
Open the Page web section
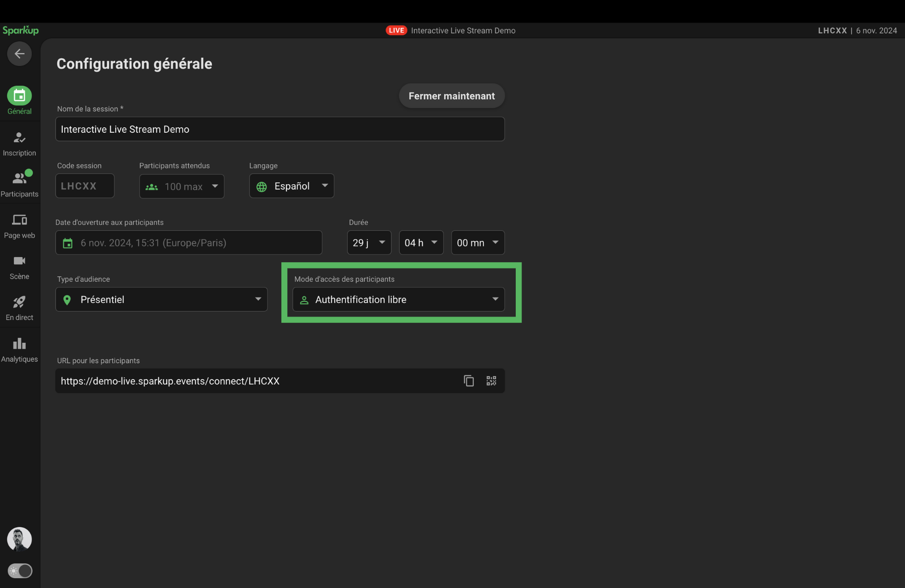pos(19,226)
